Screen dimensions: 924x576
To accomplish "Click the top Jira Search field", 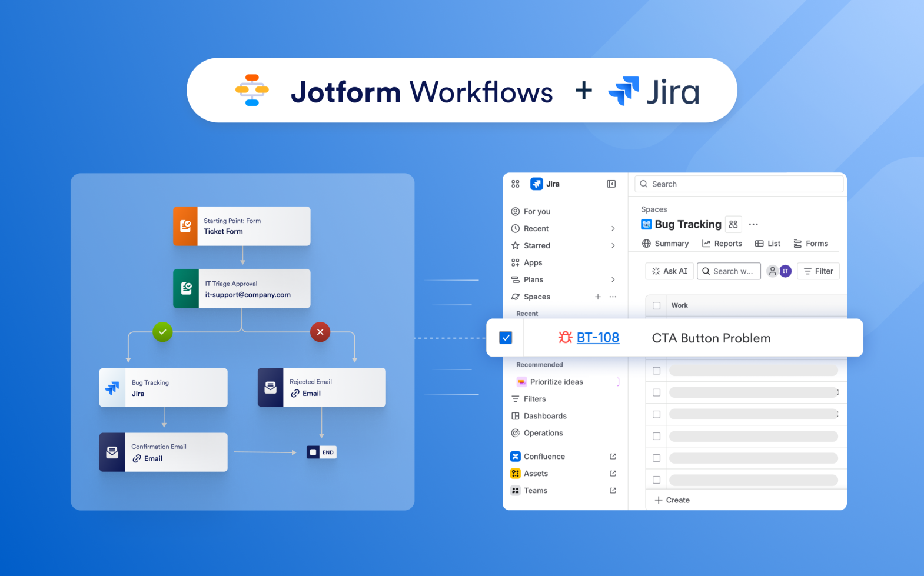I will (739, 184).
